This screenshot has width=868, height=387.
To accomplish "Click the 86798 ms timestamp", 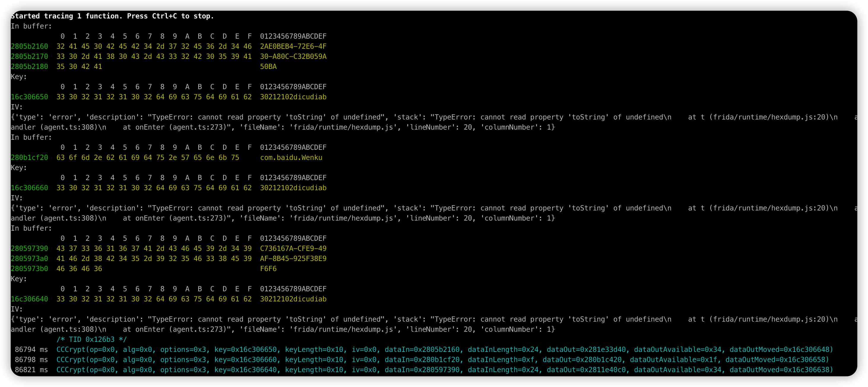I will pyautogui.click(x=31, y=360).
